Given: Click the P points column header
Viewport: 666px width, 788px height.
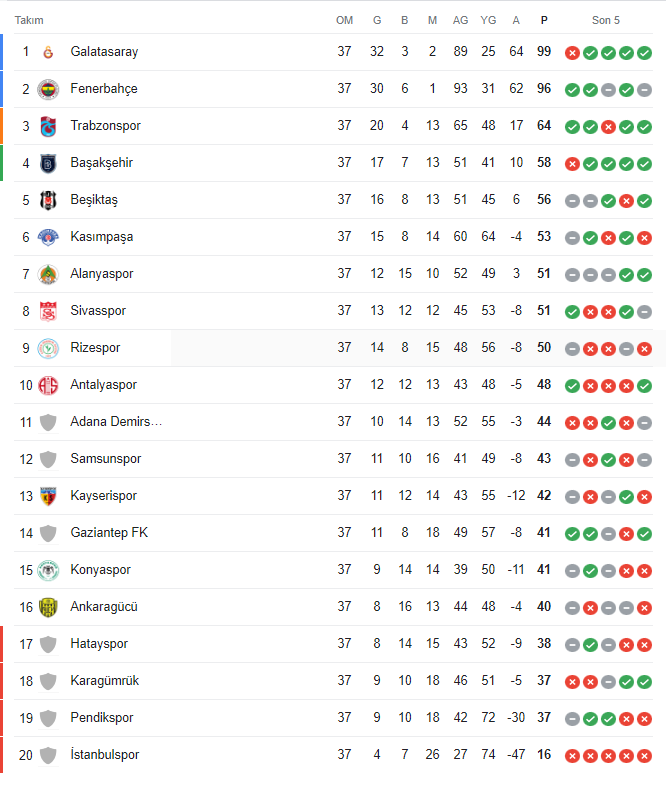Looking at the screenshot, I should click(x=544, y=20).
